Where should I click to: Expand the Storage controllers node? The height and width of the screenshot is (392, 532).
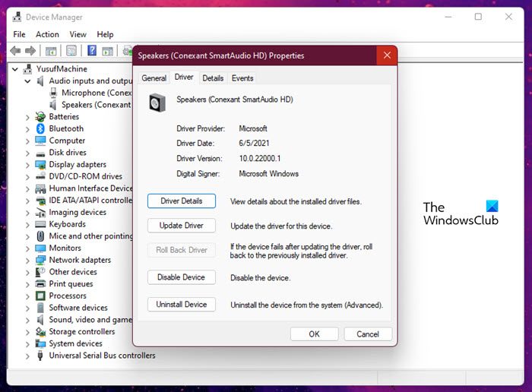click(27, 332)
